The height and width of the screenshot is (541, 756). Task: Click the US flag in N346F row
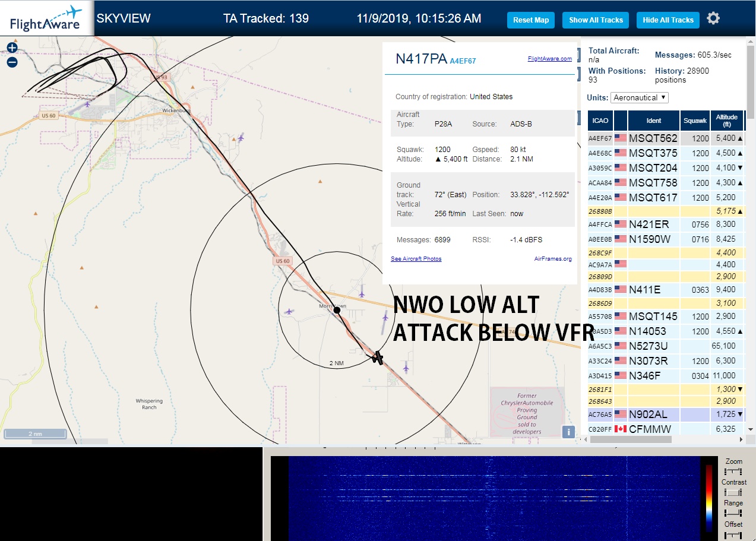(x=621, y=375)
